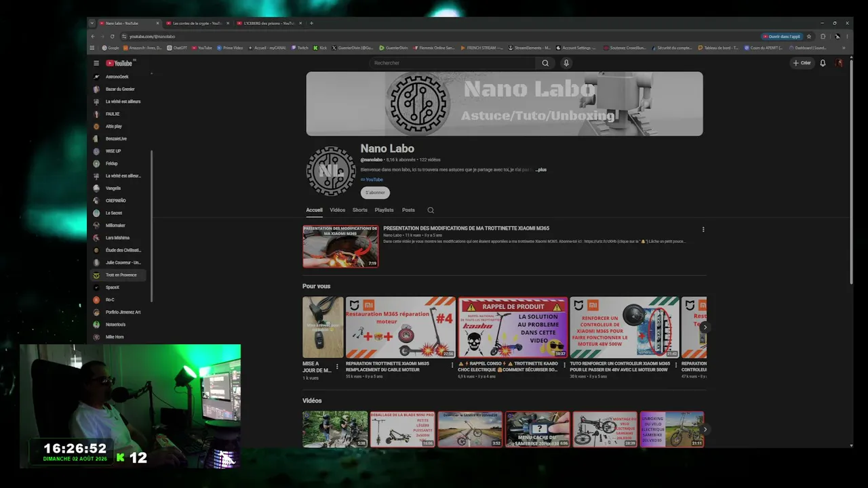This screenshot has height=488, width=868.
Task: Open the YouTube notifications bell
Action: 823,63
